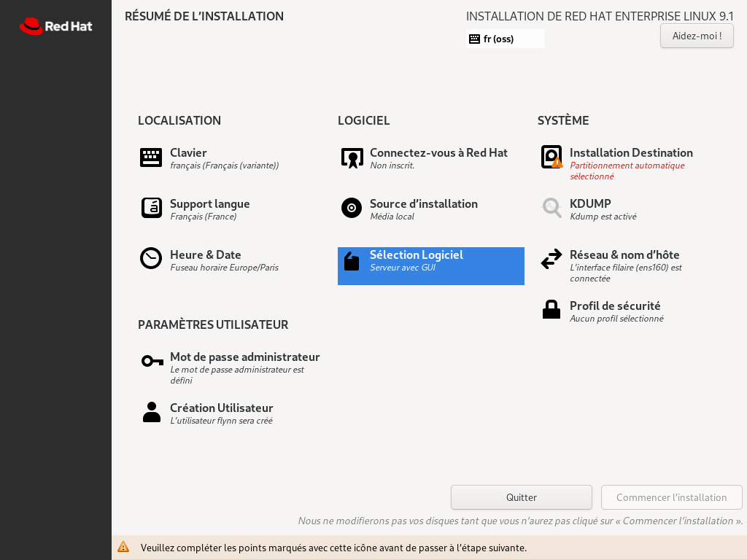This screenshot has width=747, height=560.
Task: Open the fr (oss) keyboard layout indicator
Action: 505,39
